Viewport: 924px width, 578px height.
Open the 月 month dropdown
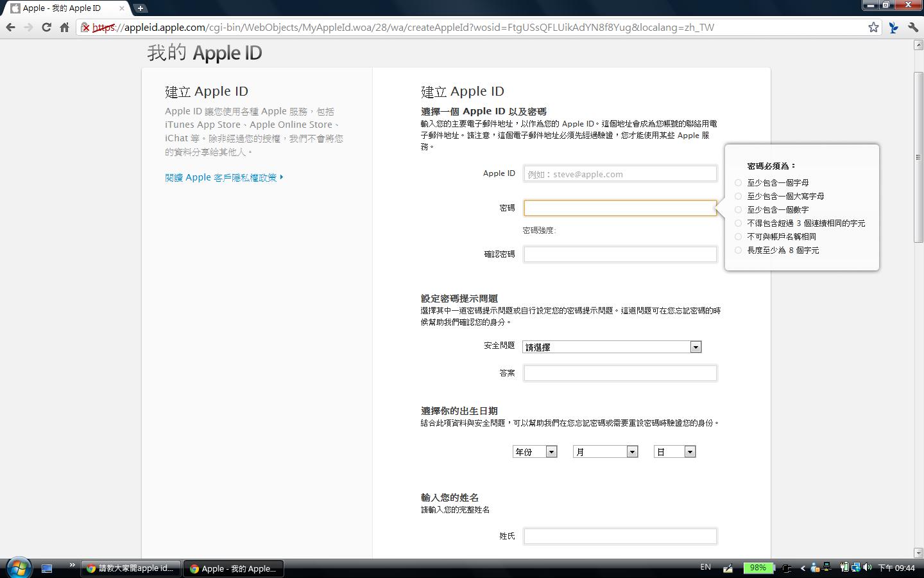click(605, 451)
